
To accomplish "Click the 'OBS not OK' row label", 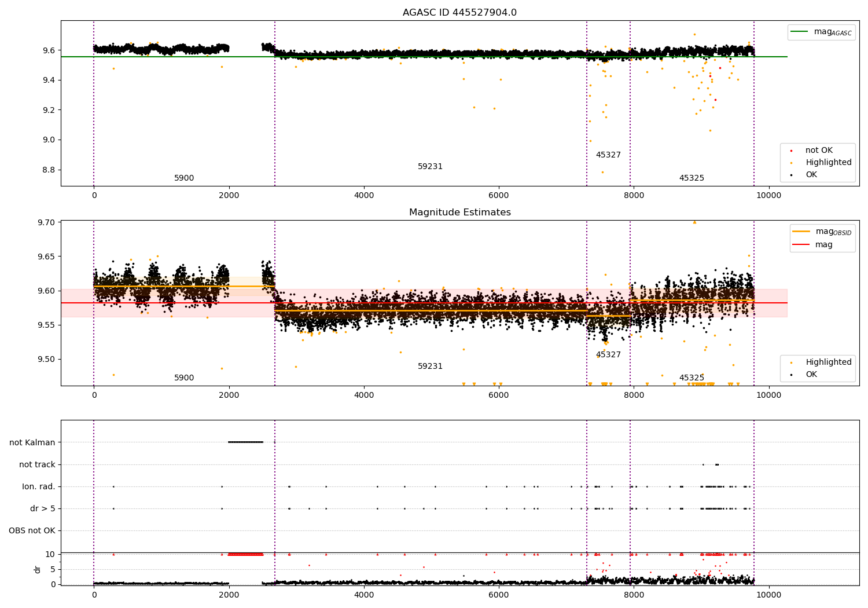I will (x=32, y=530).
